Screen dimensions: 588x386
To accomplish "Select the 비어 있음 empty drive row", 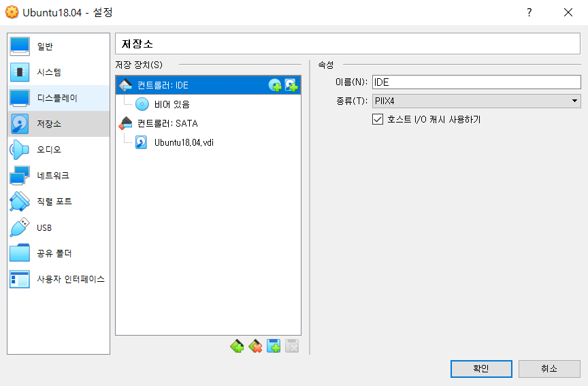I will pos(208,104).
